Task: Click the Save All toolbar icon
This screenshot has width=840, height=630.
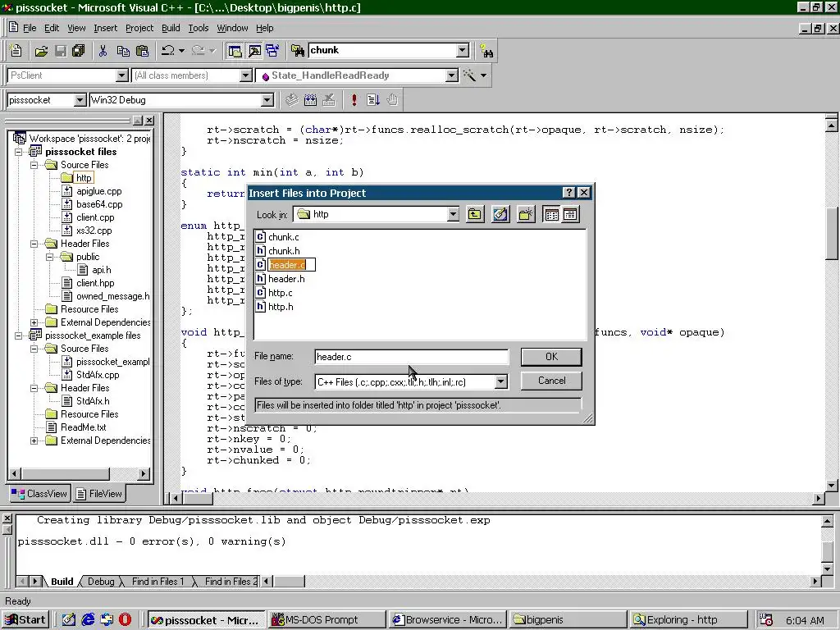Action: 78,51
